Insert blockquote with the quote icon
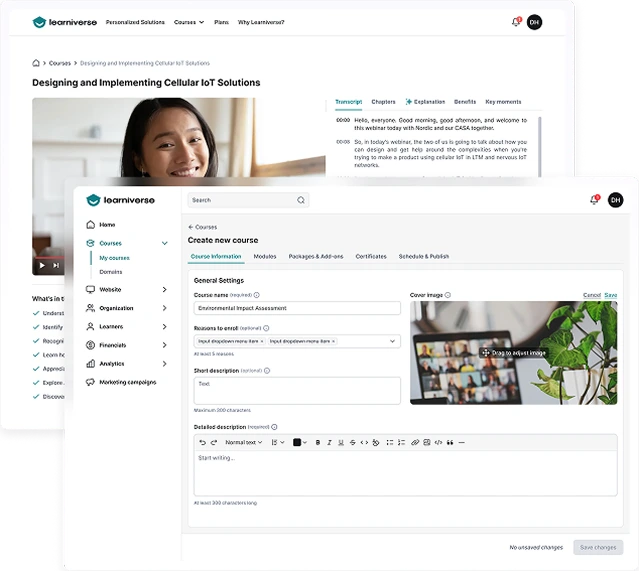Viewport: 639px width, 571px height. tap(450, 442)
